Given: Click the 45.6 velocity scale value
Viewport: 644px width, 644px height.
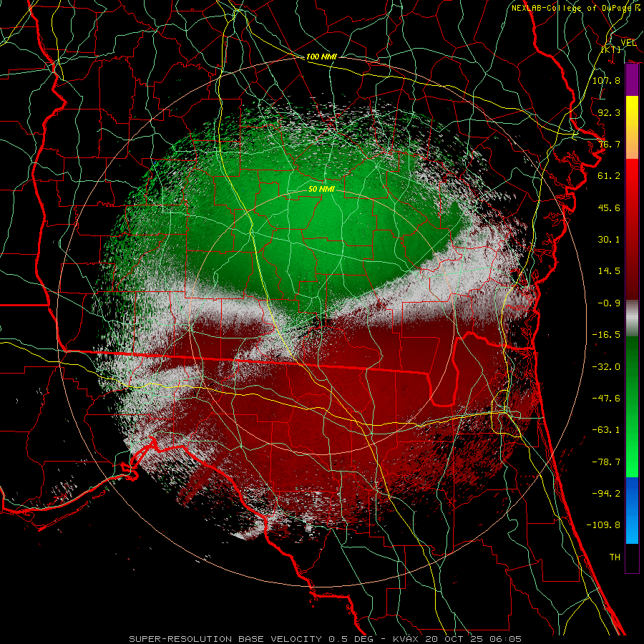Looking at the screenshot, I should click(609, 208).
